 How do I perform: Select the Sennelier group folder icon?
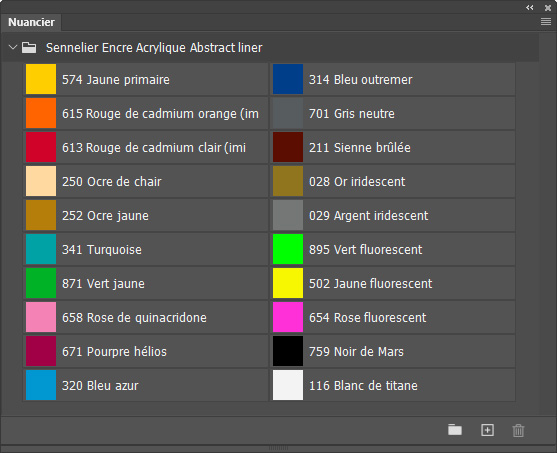[x=29, y=48]
